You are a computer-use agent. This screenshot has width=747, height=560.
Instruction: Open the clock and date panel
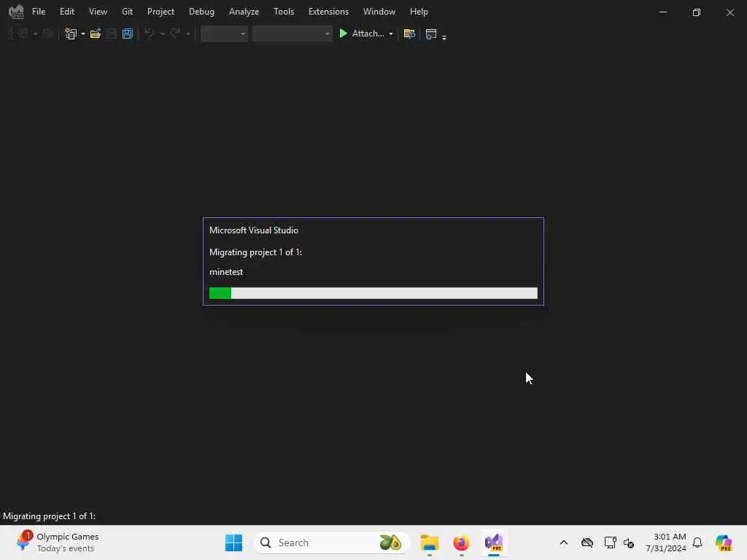point(665,542)
